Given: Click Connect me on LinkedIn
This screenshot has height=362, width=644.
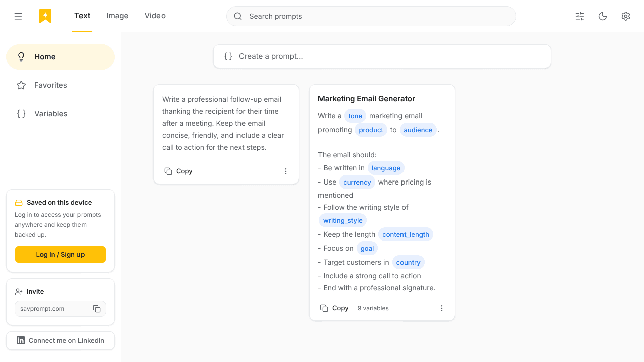Looking at the screenshot, I should [60, 340].
